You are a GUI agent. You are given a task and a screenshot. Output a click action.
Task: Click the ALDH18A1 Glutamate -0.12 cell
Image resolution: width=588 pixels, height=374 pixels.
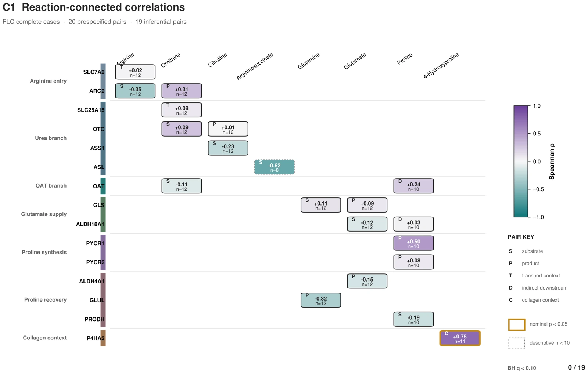click(x=367, y=224)
